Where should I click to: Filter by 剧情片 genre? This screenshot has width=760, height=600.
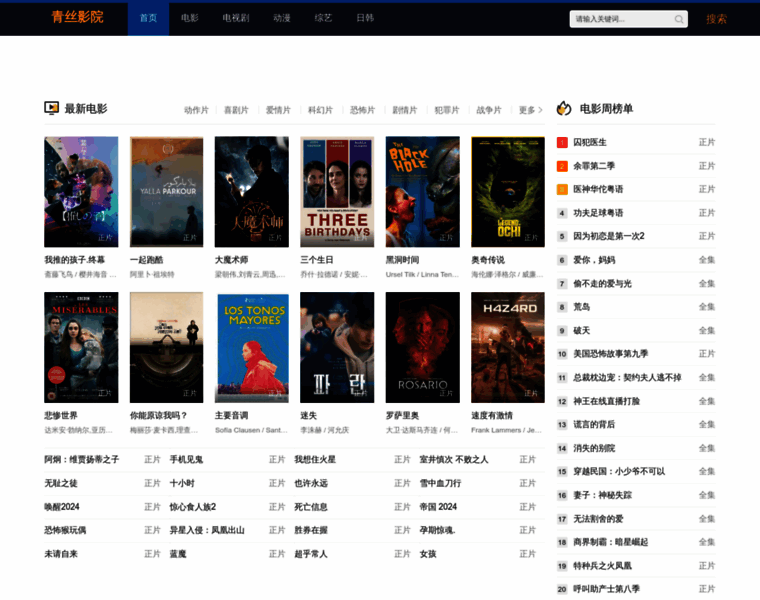click(x=405, y=111)
